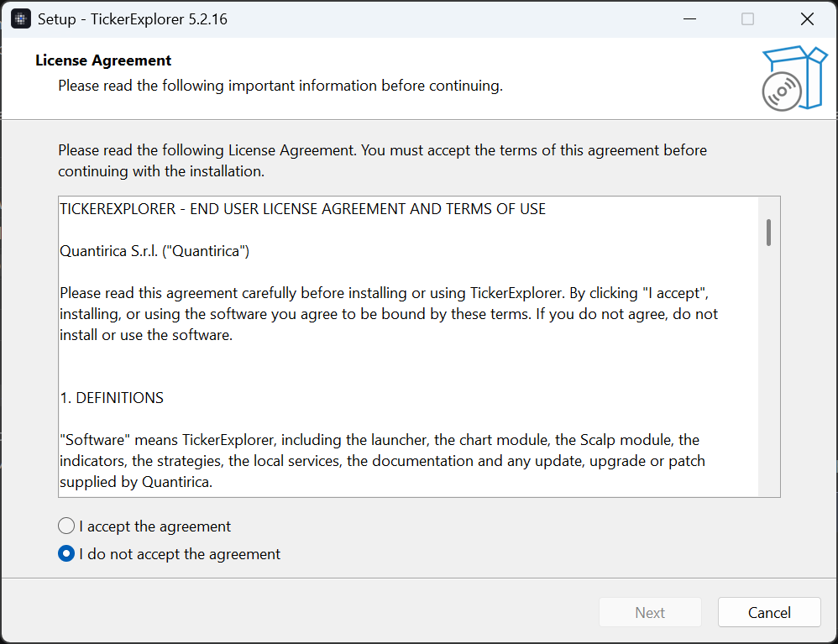This screenshot has width=838, height=644.
Task: Click the "TICKEREXPLORER - END USER LICENSE AGREEMENT" title
Action: [303, 209]
